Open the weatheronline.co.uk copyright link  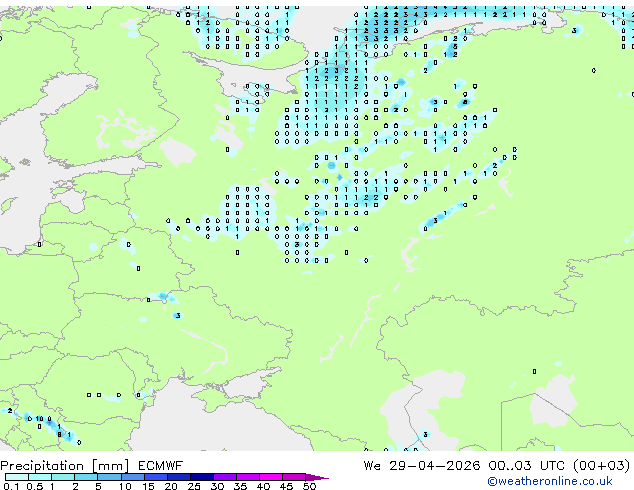point(550,481)
